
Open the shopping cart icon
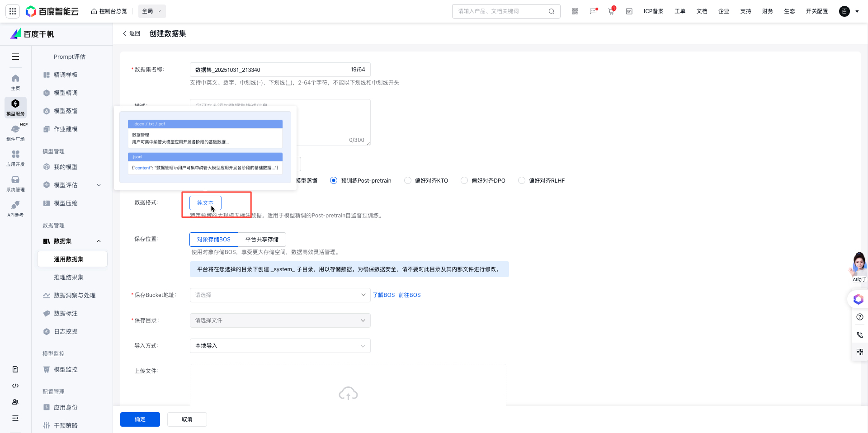click(x=611, y=11)
